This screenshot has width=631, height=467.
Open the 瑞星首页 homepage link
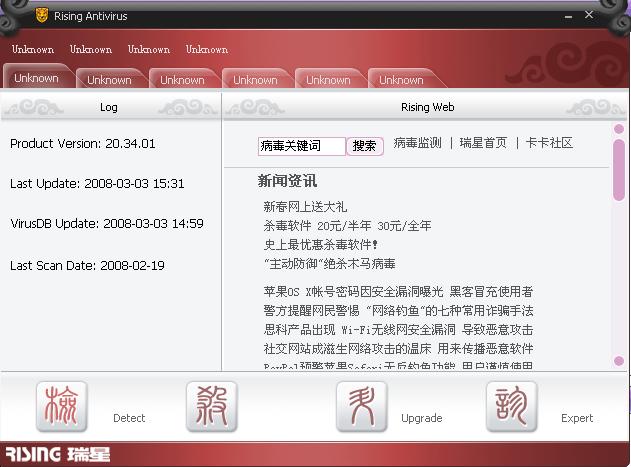point(483,143)
